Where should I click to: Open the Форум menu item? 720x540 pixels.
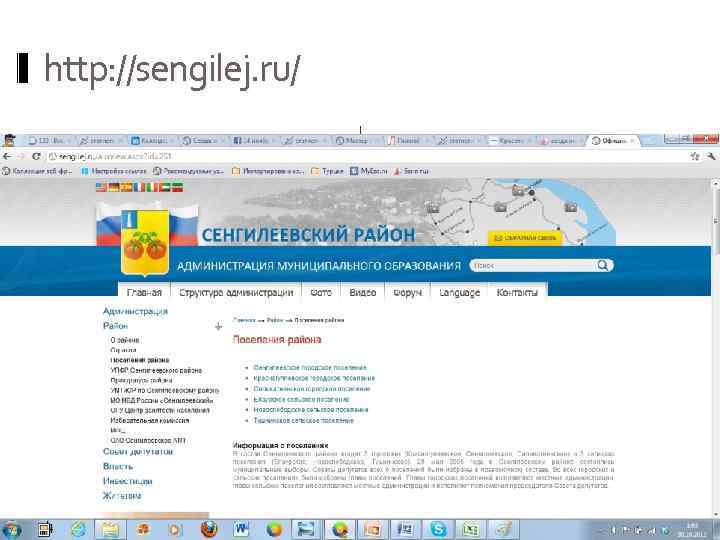pyautogui.click(x=407, y=292)
